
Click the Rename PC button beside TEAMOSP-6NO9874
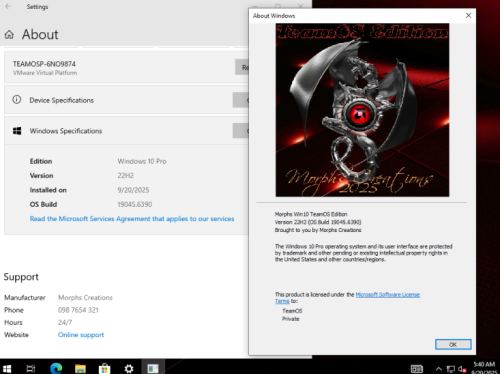pyautogui.click(x=242, y=67)
